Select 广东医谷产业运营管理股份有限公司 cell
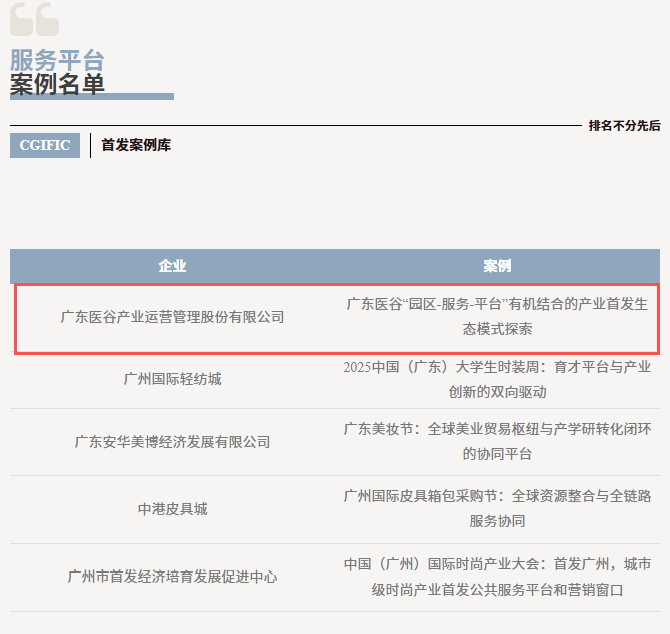This screenshot has width=670, height=634. (173, 317)
